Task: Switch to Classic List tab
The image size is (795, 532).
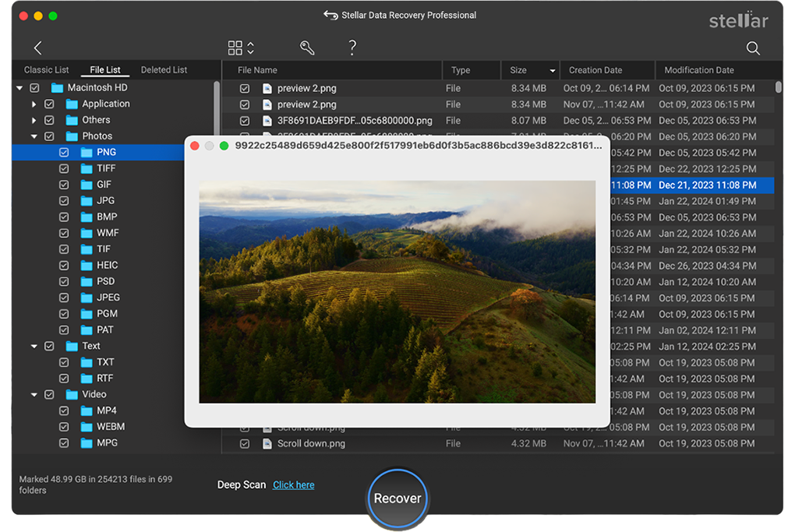Action: click(x=46, y=70)
